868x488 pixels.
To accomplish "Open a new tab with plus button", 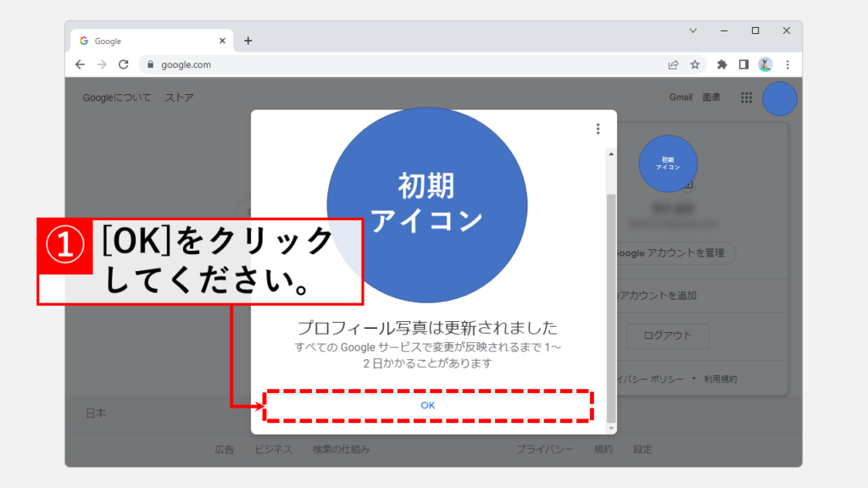I will [248, 41].
